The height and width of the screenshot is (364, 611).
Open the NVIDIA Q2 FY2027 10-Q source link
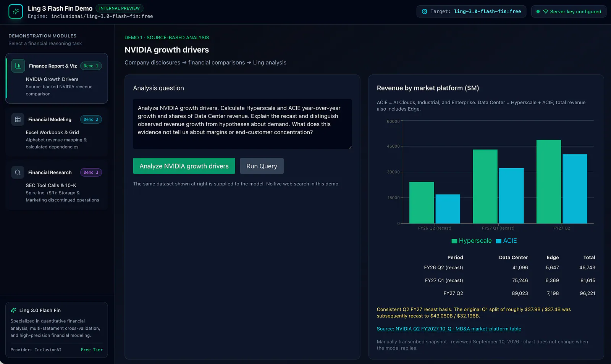pyautogui.click(x=449, y=329)
